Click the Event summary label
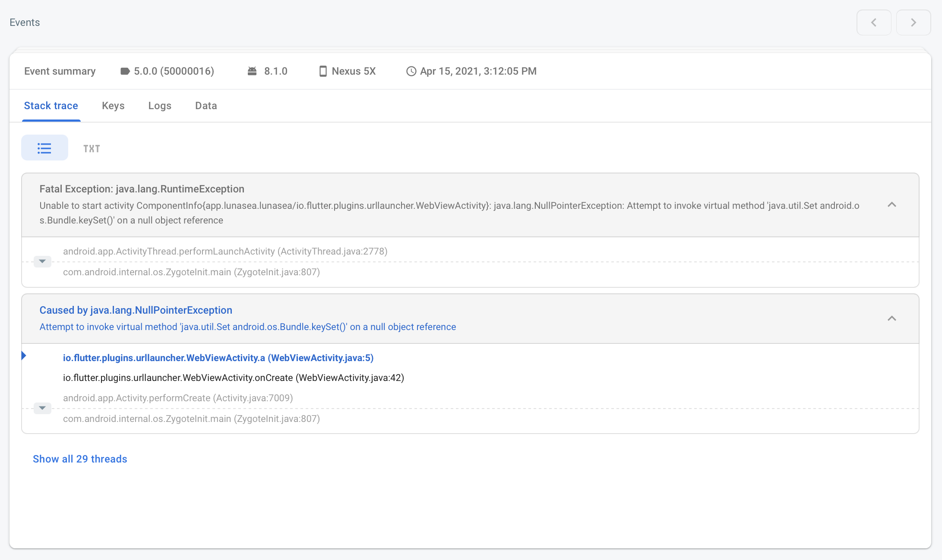The width and height of the screenshot is (942, 560). [x=60, y=71]
